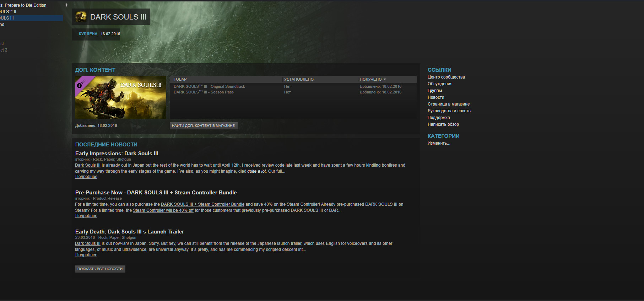The image size is (644, 301).
Task: Click Подробнее under Early Impressions news
Action: click(86, 177)
